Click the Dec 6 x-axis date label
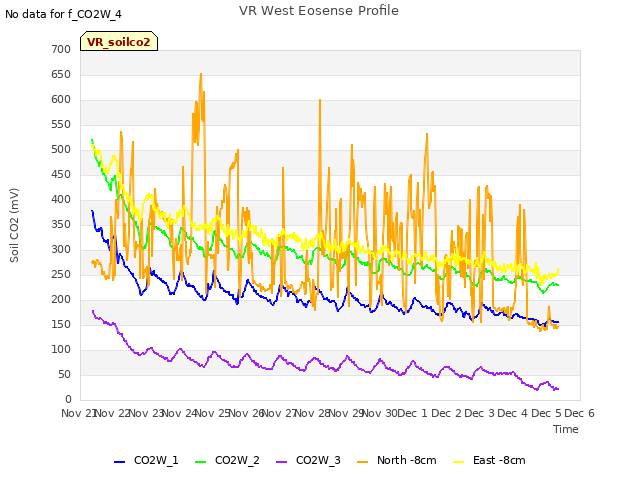 pos(579,413)
